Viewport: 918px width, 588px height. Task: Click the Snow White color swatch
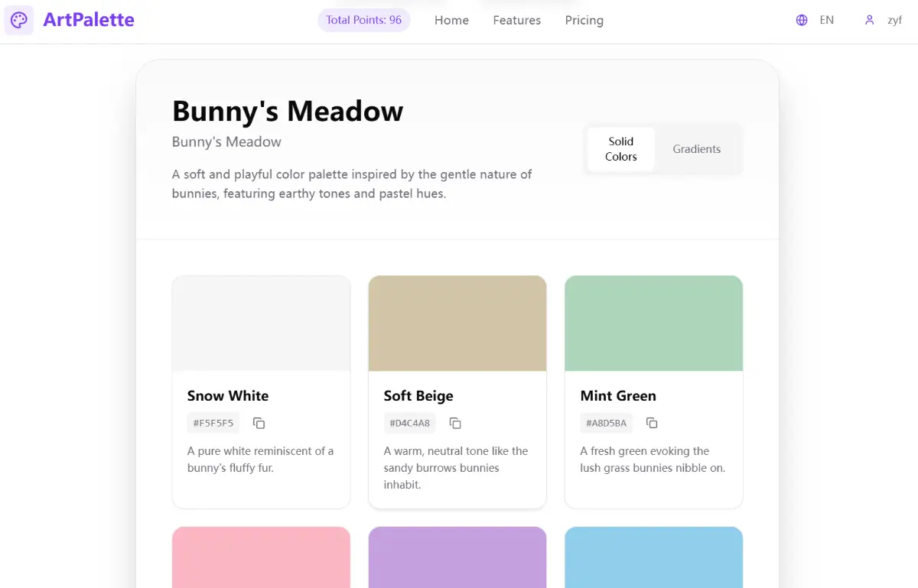point(261,323)
